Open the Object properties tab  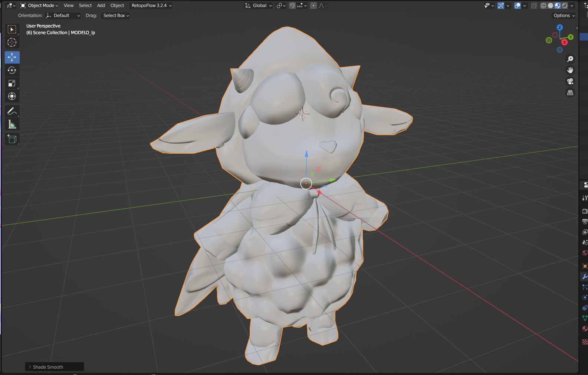tap(584, 266)
